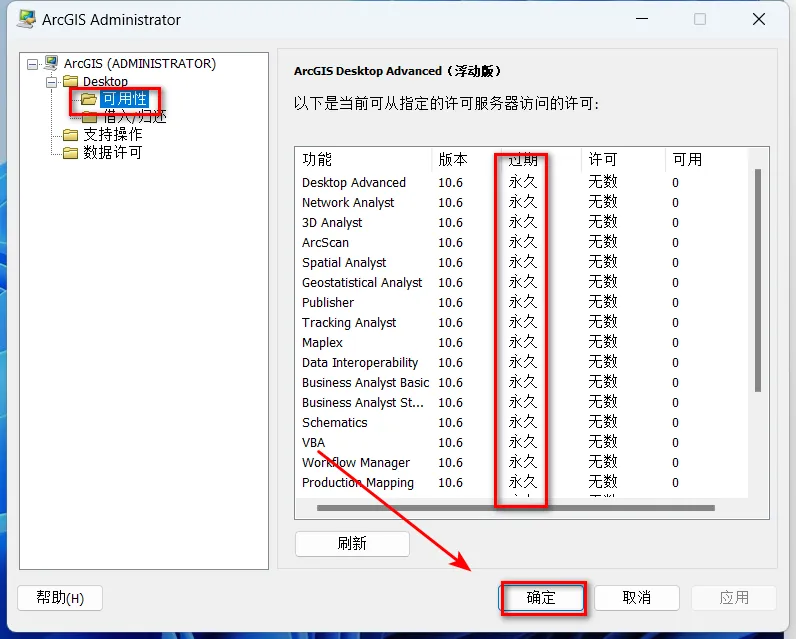Select the Spatial Analyst row

(x=522, y=262)
